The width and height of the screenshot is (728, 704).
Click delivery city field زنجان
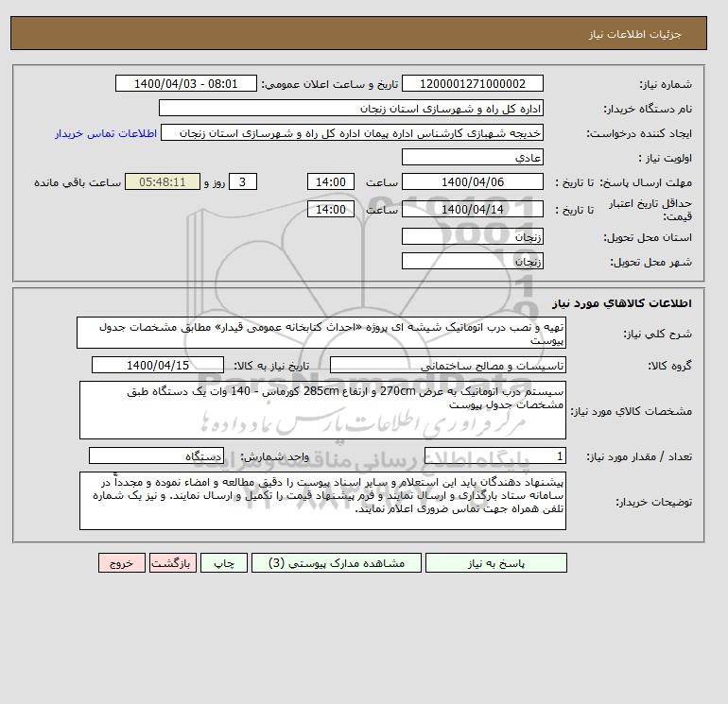[x=472, y=261]
